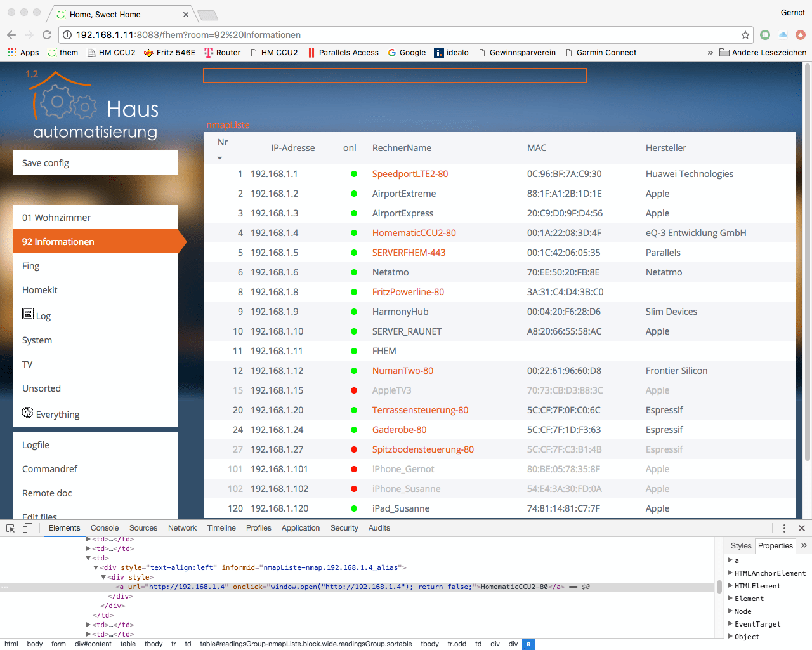
Task: Open the DevTools three-dot options menu
Action: 784,528
